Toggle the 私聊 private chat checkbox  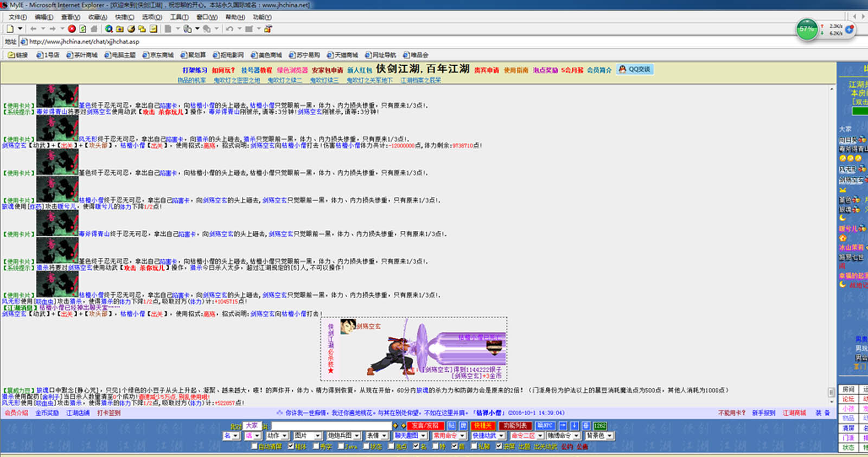474,447
